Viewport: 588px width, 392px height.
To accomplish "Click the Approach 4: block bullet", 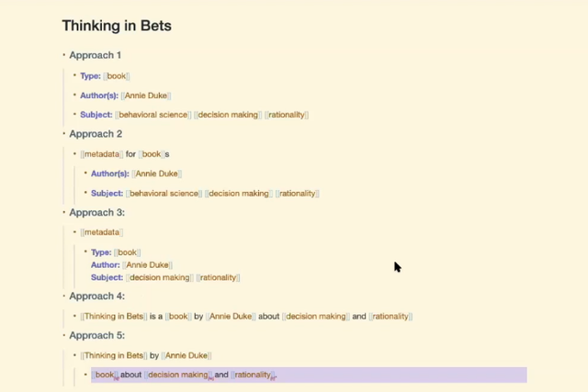I will (64, 296).
